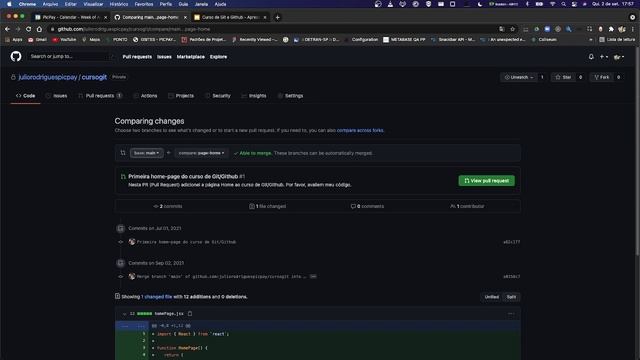Open the juliorodriguespicpay owner link
Image resolution: width=640 pixels, height=360 pixels.
coord(48,77)
